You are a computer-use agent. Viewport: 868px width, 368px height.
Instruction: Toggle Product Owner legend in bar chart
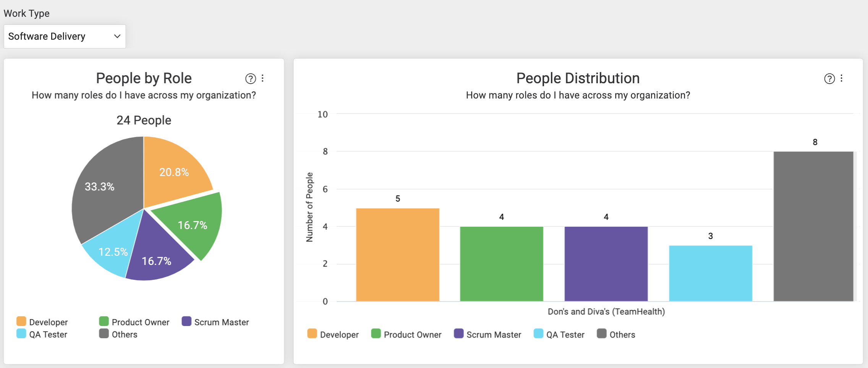[406, 334]
